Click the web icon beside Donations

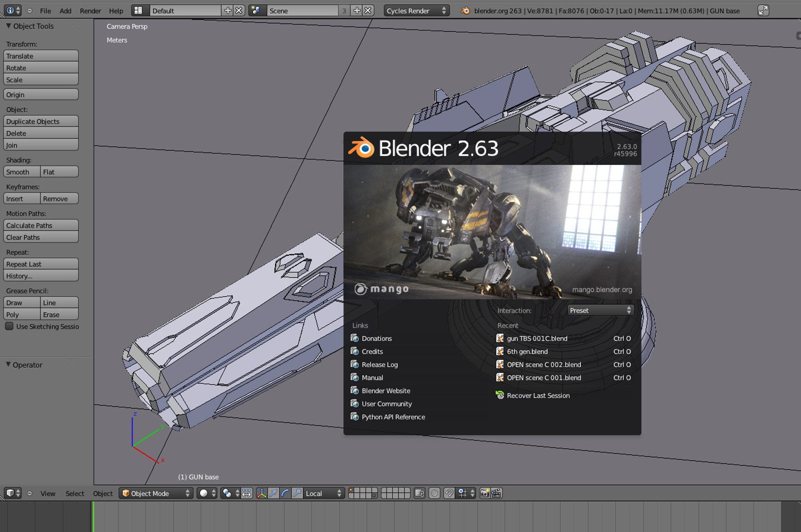354,338
